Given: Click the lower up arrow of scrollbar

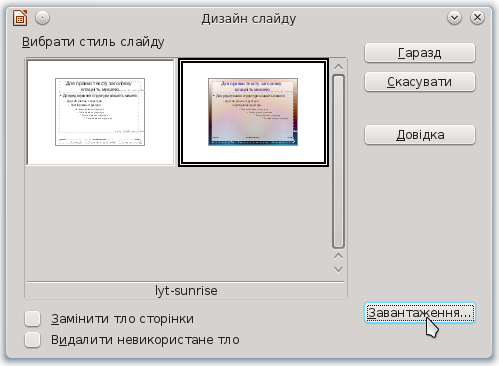Looking at the screenshot, I should point(338,256).
